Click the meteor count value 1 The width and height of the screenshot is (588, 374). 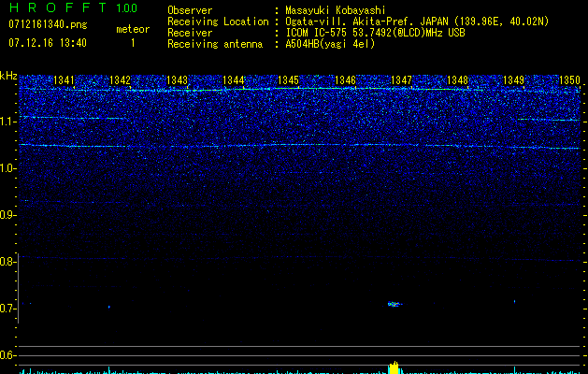click(133, 43)
